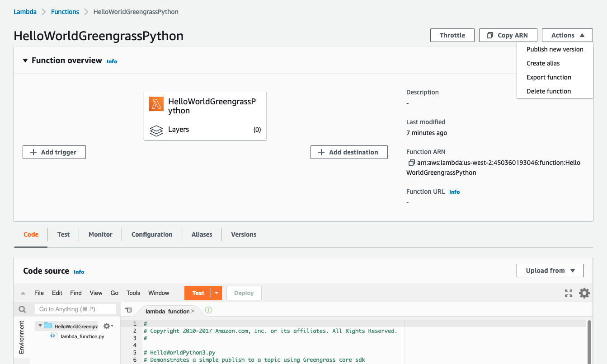Screen dimensions: 607x364
Task: Switch to the Configuration tab
Action: click(x=152, y=234)
